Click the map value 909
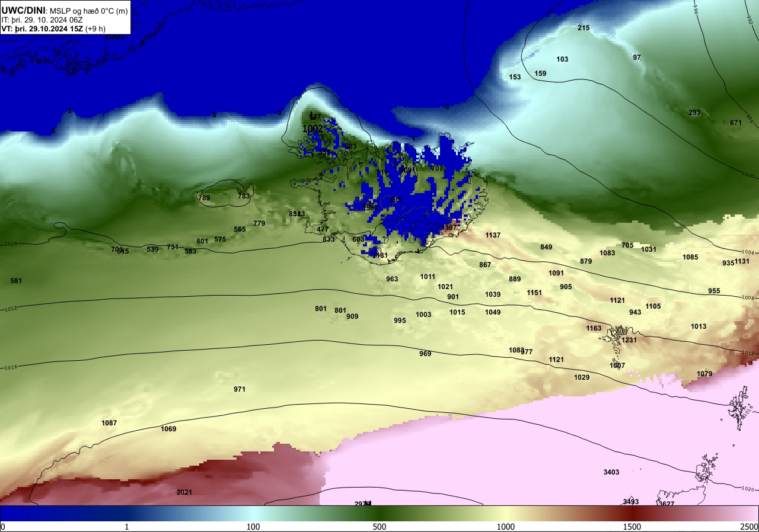 click(352, 316)
